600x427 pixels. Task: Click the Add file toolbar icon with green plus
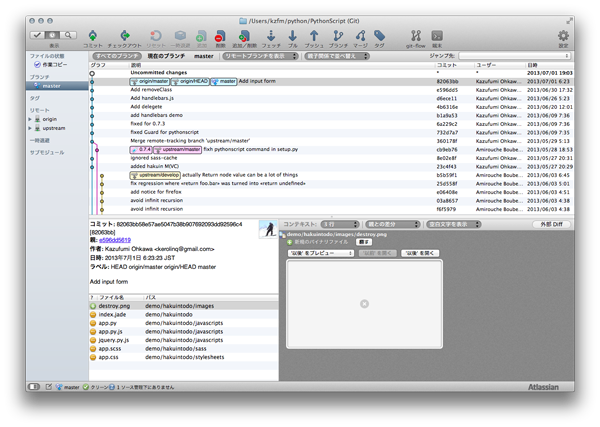[201, 36]
